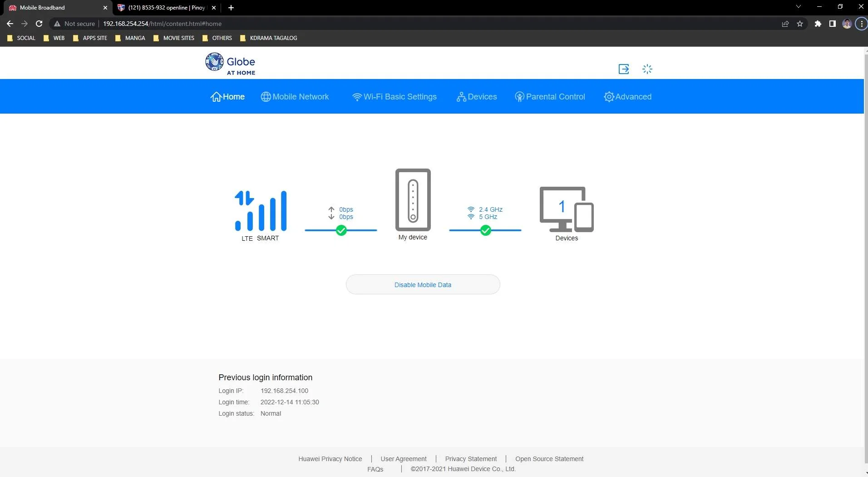Open the WEB bookmarks folder
Viewport: 868px width, 477px height.
click(x=54, y=38)
